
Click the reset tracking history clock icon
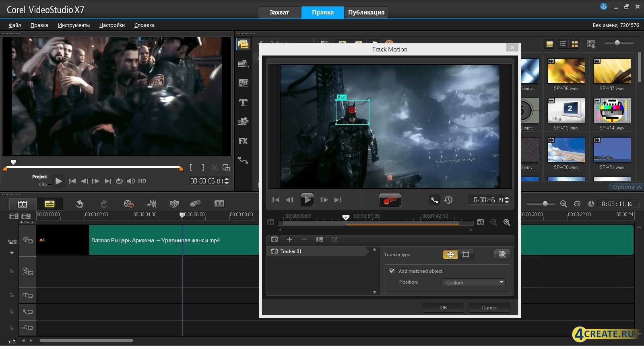448,200
